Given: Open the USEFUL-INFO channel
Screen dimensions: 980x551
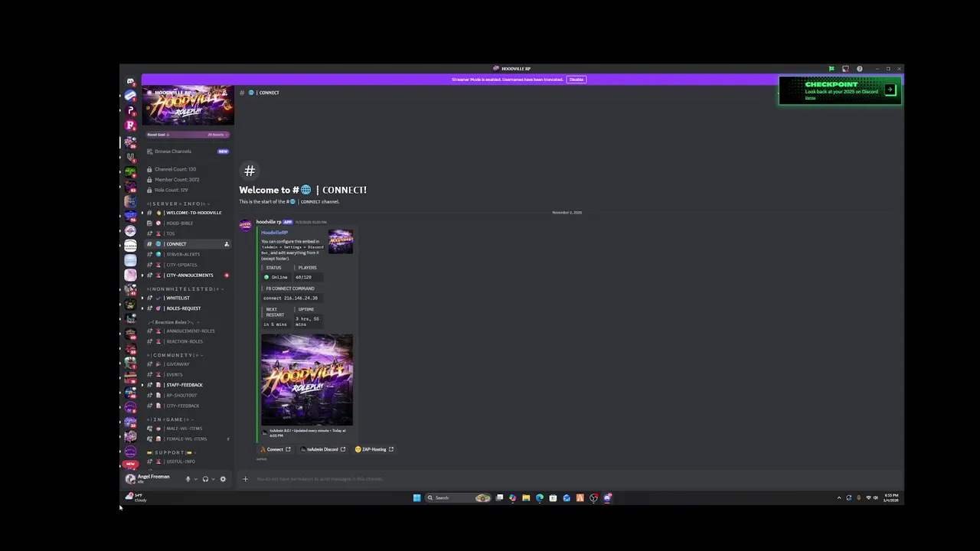Looking at the screenshot, I should click(188, 461).
